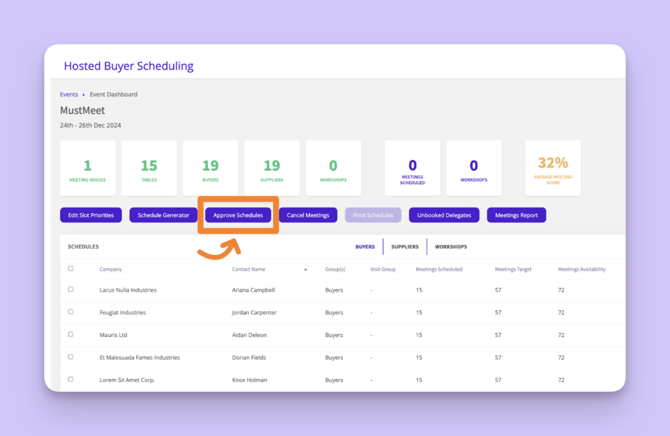Click the Approve Schedules button
The image size is (670, 436).
[238, 215]
